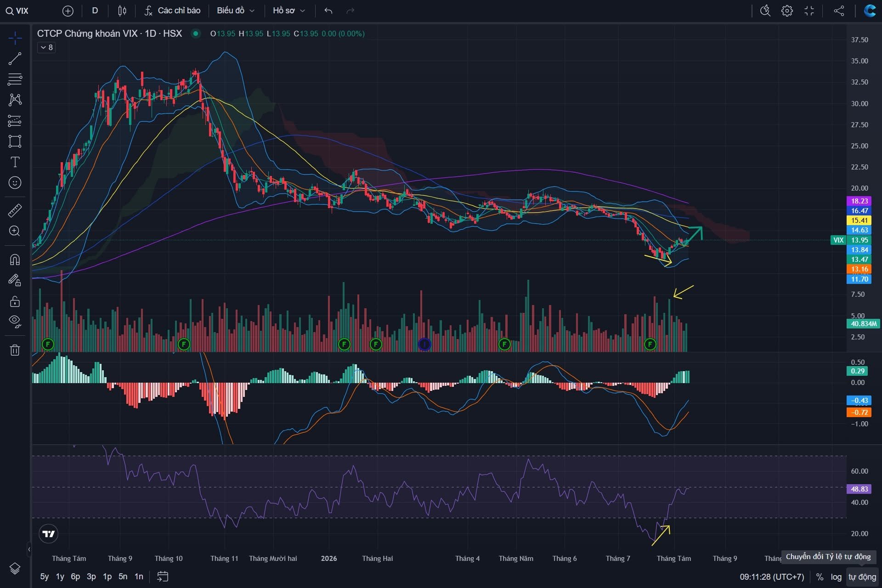The image size is (882, 588).
Task: Toggle lock all drawings padlock
Action: tap(15, 301)
